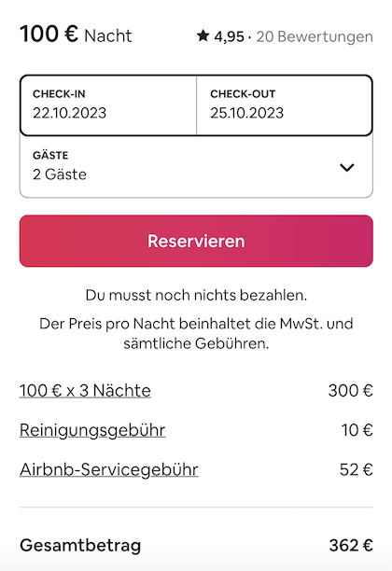Open the 100 € x 3 Nächte breakdown

click(85, 391)
